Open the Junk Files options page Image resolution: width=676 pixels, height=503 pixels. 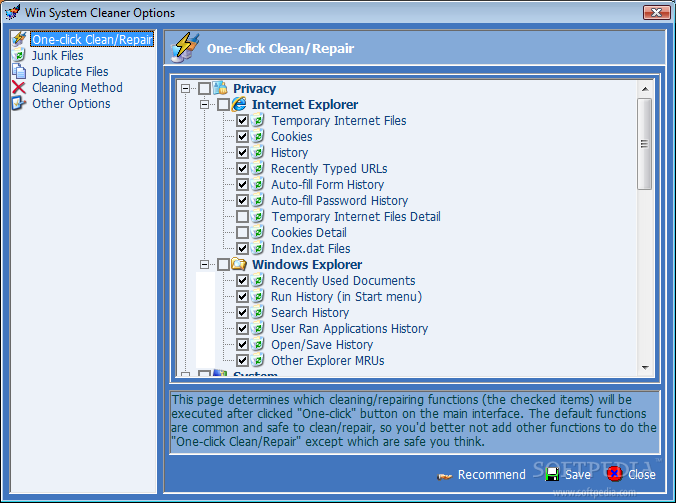pos(57,56)
